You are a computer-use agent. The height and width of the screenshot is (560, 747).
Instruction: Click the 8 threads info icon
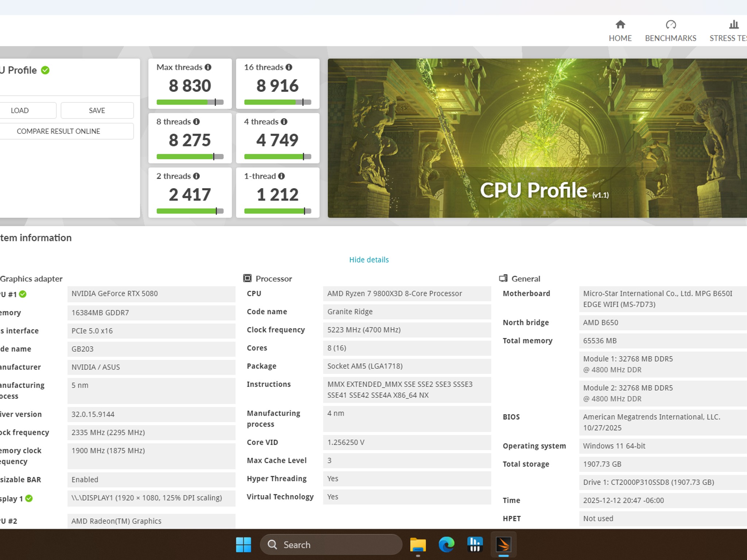(x=196, y=121)
